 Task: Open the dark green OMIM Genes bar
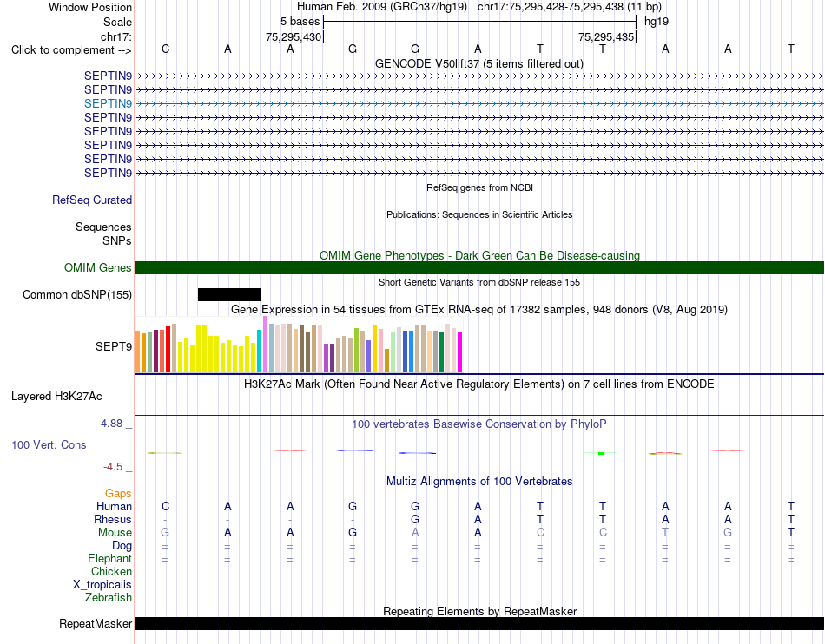click(479, 267)
